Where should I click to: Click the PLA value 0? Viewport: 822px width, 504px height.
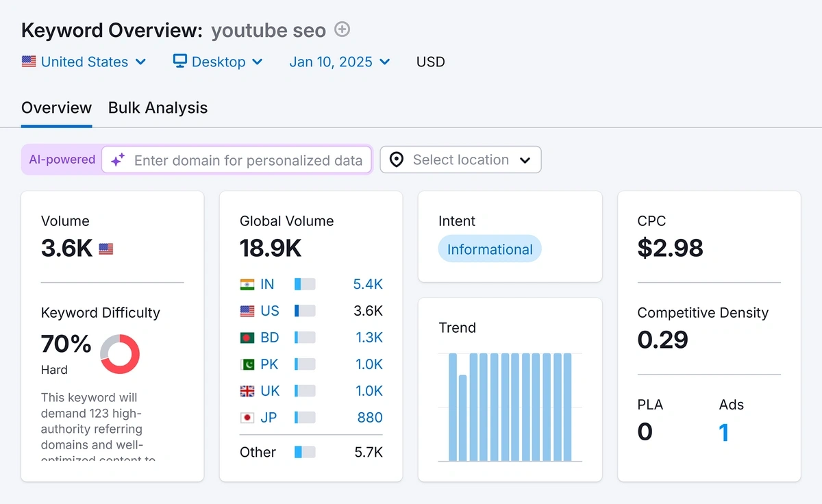(645, 432)
